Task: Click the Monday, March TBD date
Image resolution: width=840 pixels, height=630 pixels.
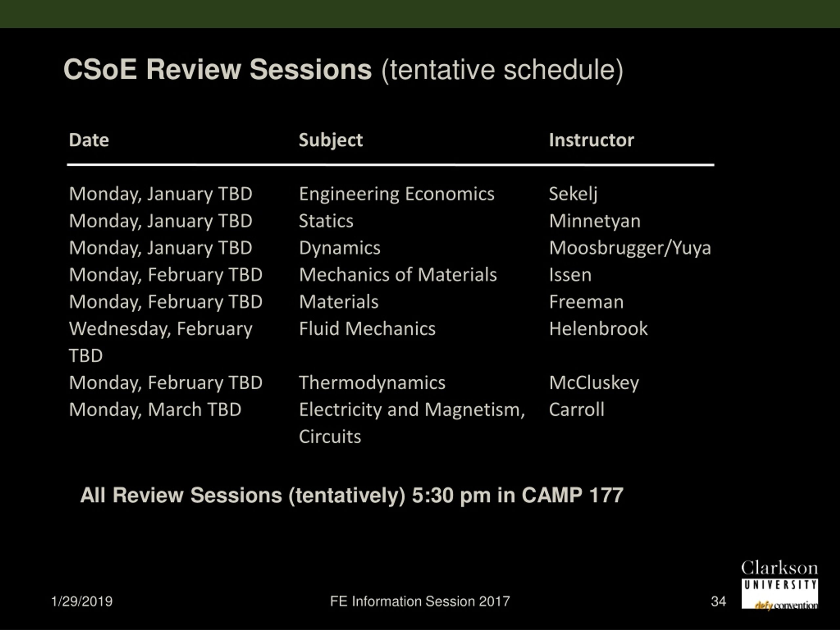Action: [x=155, y=410]
